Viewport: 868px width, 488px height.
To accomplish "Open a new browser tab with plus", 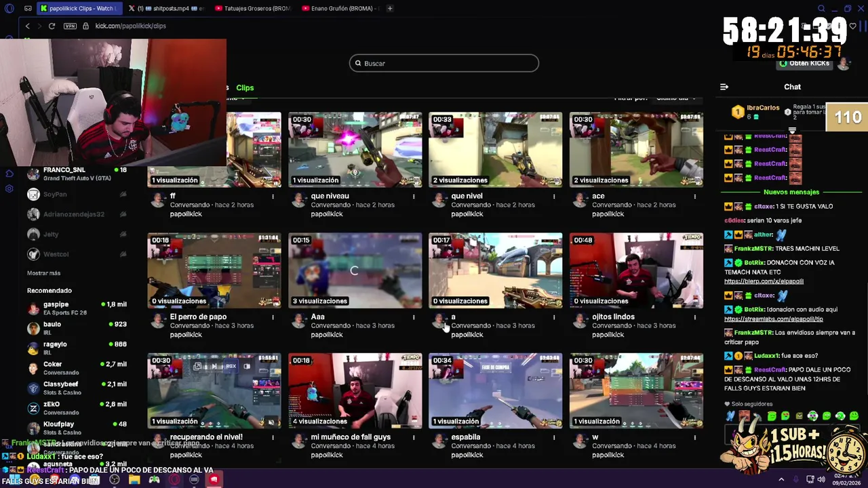I will click(x=391, y=8).
